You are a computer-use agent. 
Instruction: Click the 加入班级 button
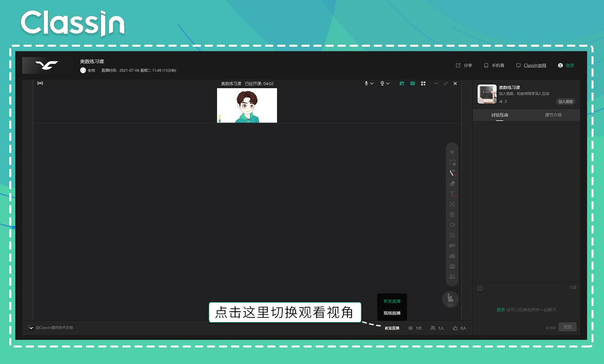[x=566, y=101]
